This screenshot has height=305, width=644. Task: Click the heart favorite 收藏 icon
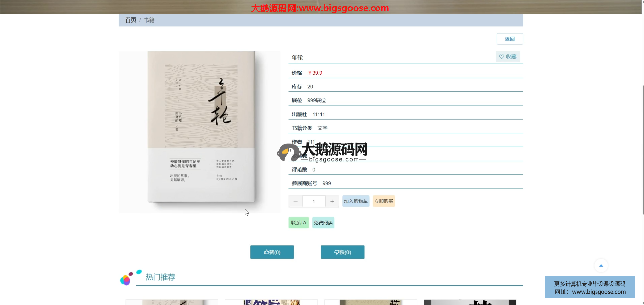[x=501, y=57]
